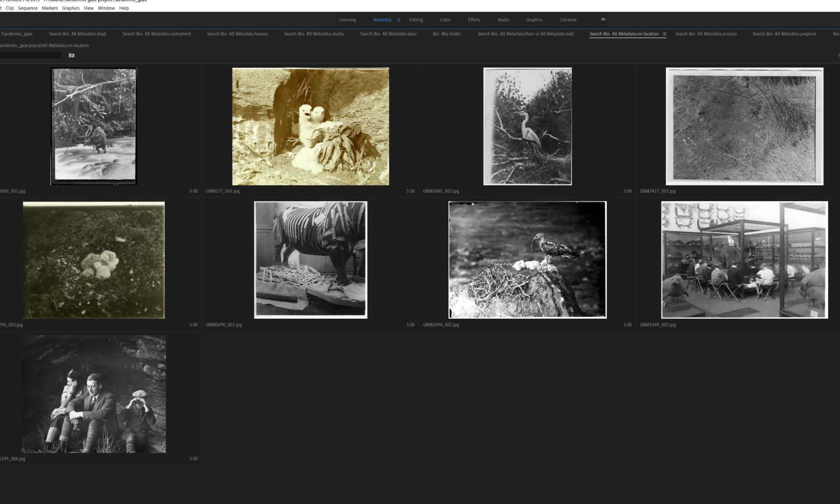This screenshot has height=504, width=840.
Task: Select GNM1849_001.jpg museum class thumbnail
Action: pyautogui.click(x=745, y=260)
